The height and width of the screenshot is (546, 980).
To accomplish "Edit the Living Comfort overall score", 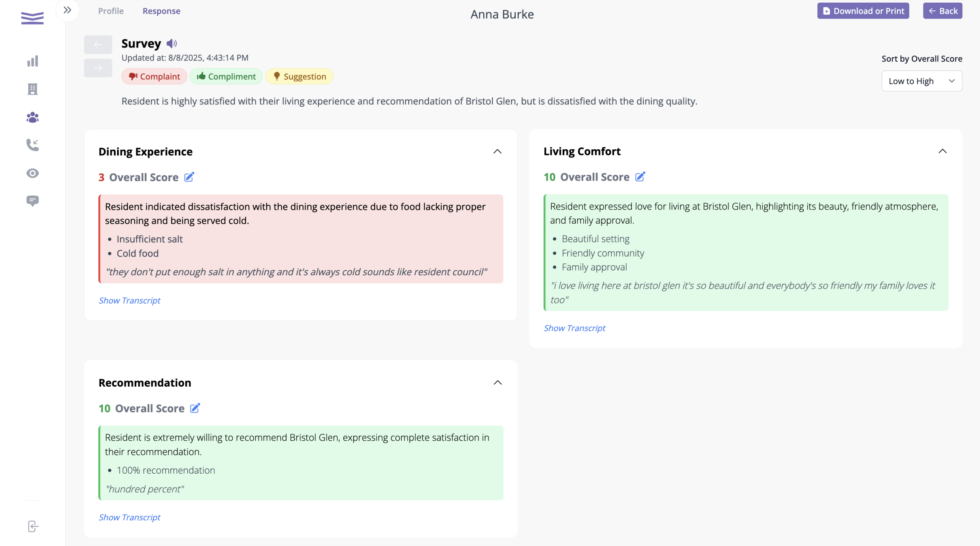I will (640, 177).
